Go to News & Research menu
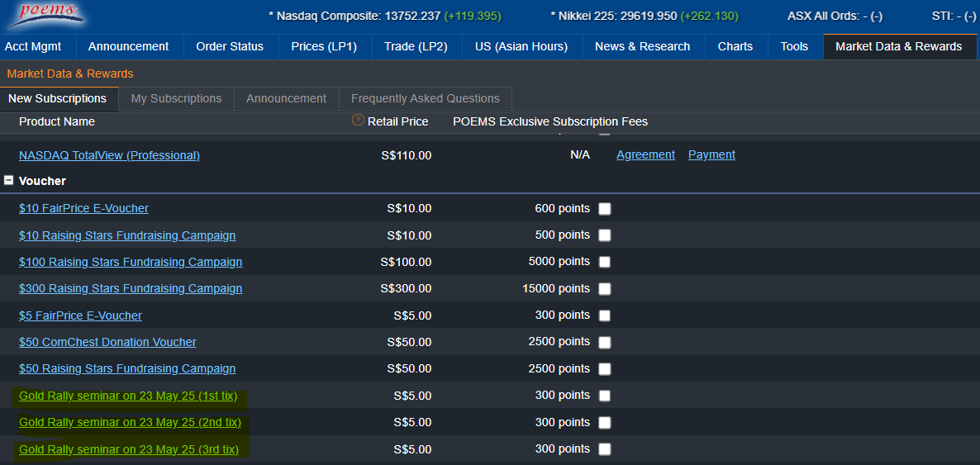Viewport: 980px width, 465px height. point(642,46)
